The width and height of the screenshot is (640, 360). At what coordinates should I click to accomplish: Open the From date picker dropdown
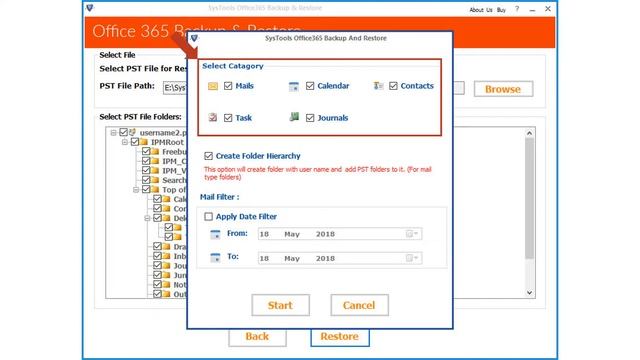click(x=412, y=233)
